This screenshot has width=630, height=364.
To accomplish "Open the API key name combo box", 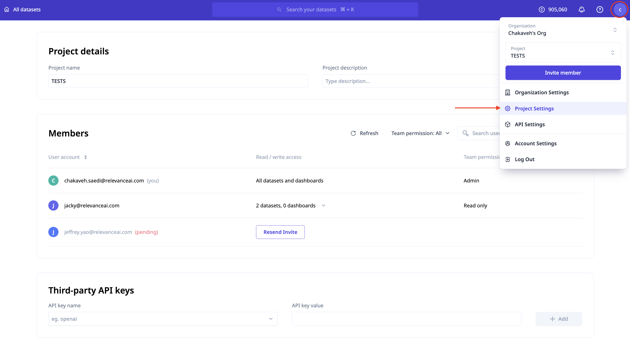I will (x=163, y=318).
